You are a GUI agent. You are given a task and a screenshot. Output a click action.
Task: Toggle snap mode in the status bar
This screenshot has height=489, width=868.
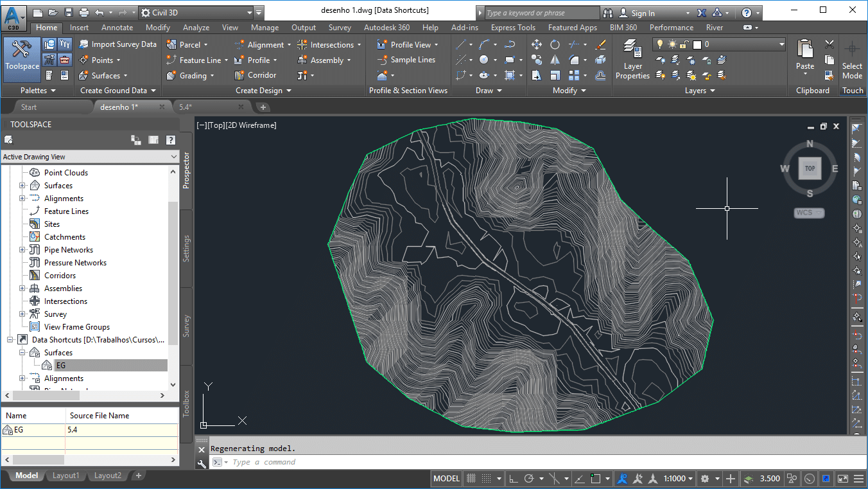[486, 478]
